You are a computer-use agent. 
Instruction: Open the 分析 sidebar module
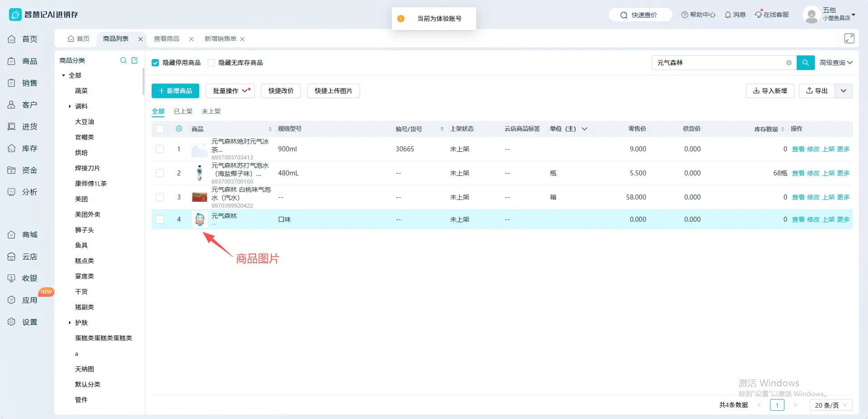[23, 192]
